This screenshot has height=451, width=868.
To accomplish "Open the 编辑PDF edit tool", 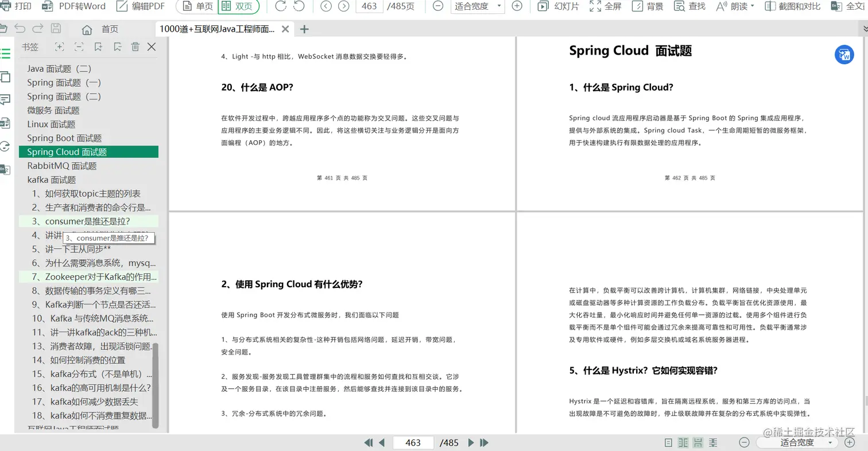I will click(x=141, y=6).
